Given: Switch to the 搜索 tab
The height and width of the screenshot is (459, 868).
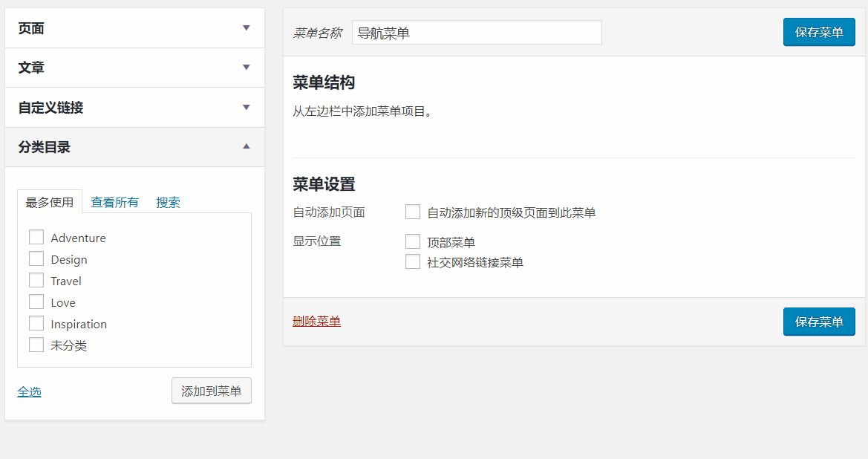Looking at the screenshot, I should pos(168,202).
